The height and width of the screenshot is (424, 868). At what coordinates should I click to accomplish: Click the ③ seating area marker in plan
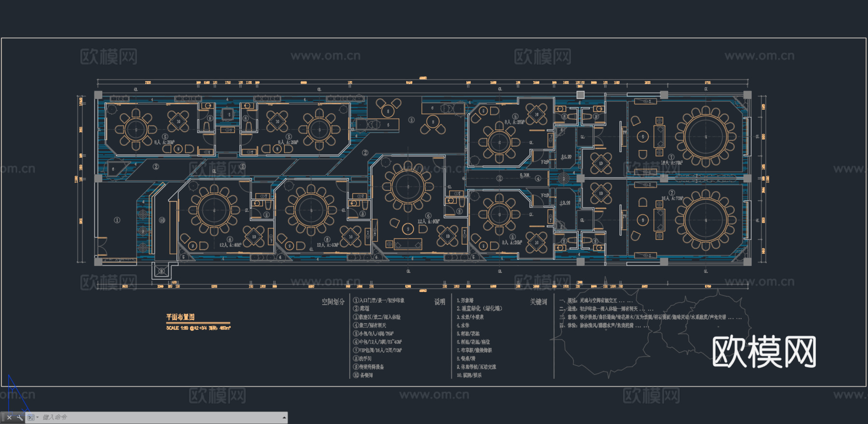(x=411, y=120)
